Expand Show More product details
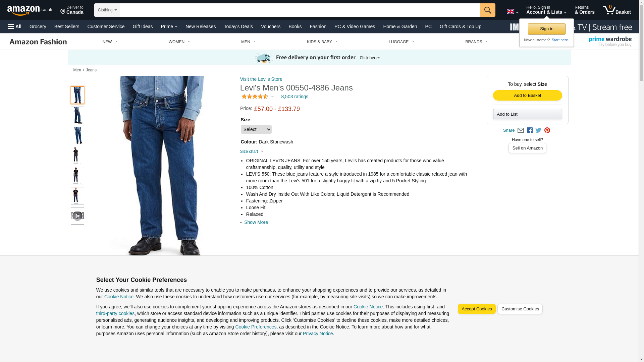Image resolution: width=644 pixels, height=362 pixels. [254, 222]
